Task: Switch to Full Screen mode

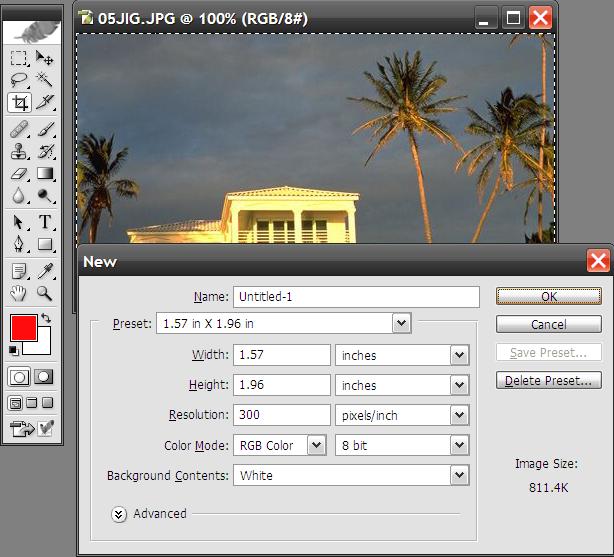Action: tap(47, 403)
